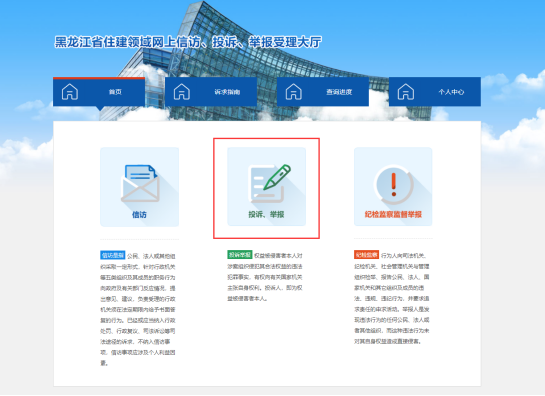
Task: Click the house icon on 诉求指南 tab
Action: pos(182,92)
